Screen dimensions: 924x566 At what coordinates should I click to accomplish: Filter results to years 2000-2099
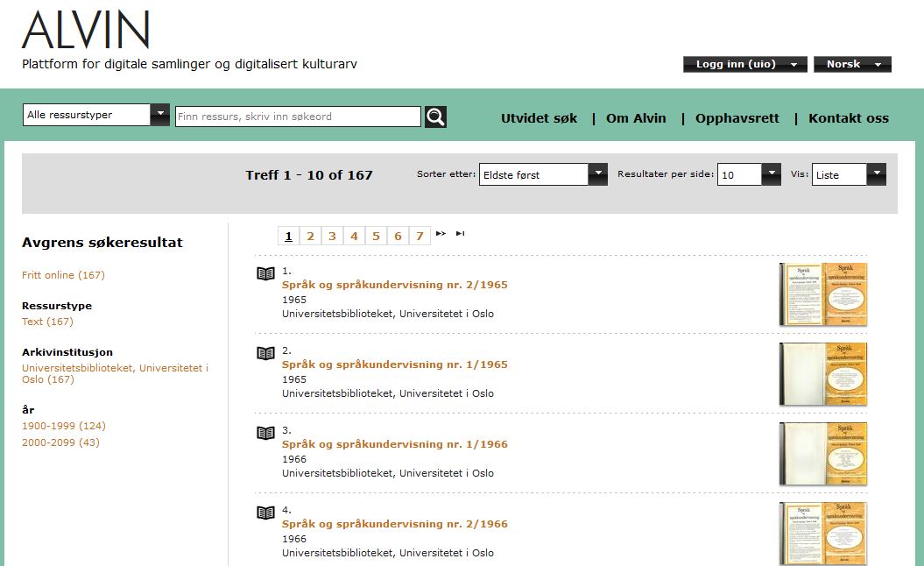point(60,442)
